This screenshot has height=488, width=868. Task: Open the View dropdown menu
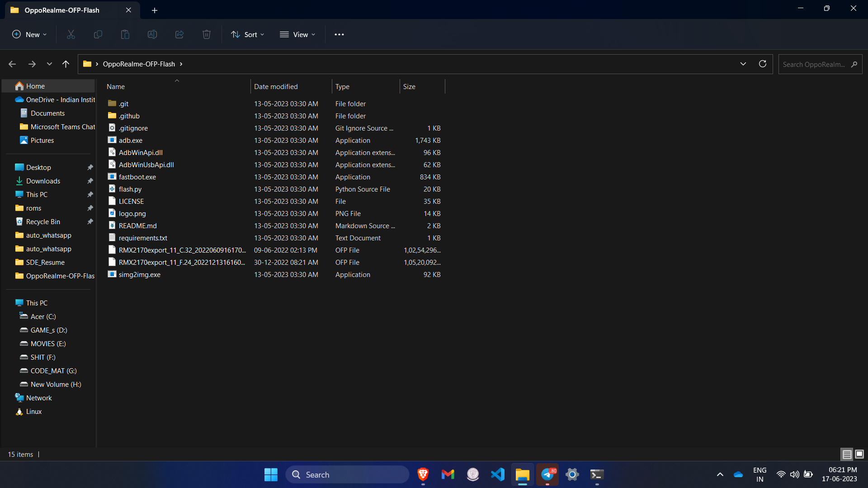click(297, 34)
